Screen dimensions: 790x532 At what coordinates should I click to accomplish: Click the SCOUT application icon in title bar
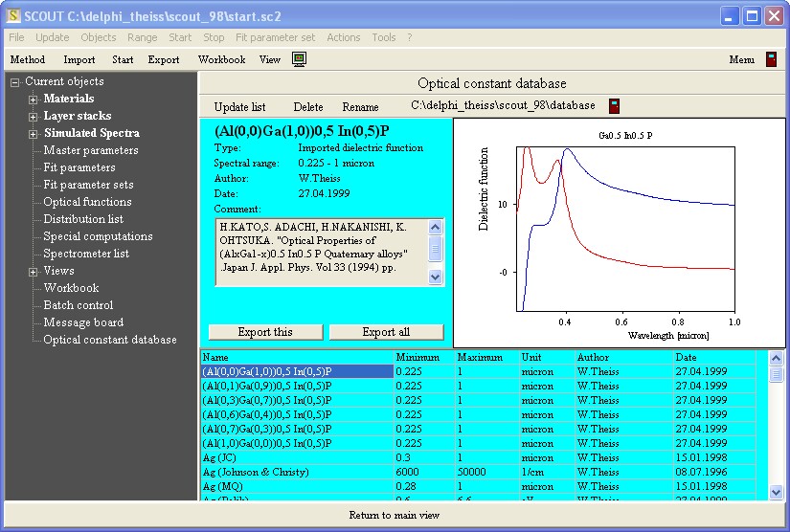12,15
